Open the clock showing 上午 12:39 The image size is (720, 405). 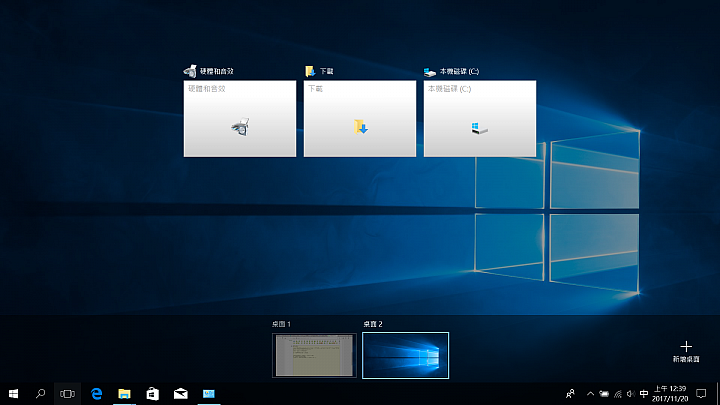(x=670, y=394)
